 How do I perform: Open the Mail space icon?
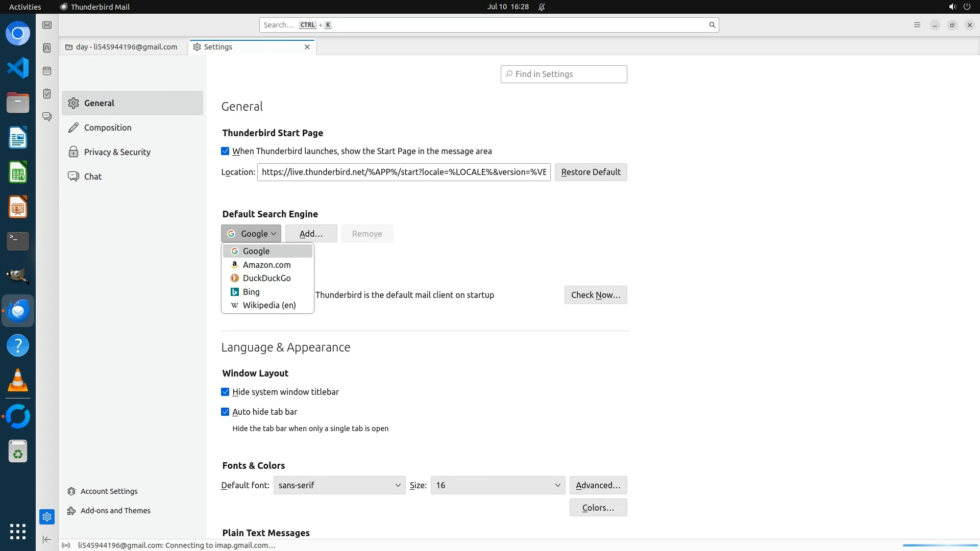pyautogui.click(x=47, y=25)
